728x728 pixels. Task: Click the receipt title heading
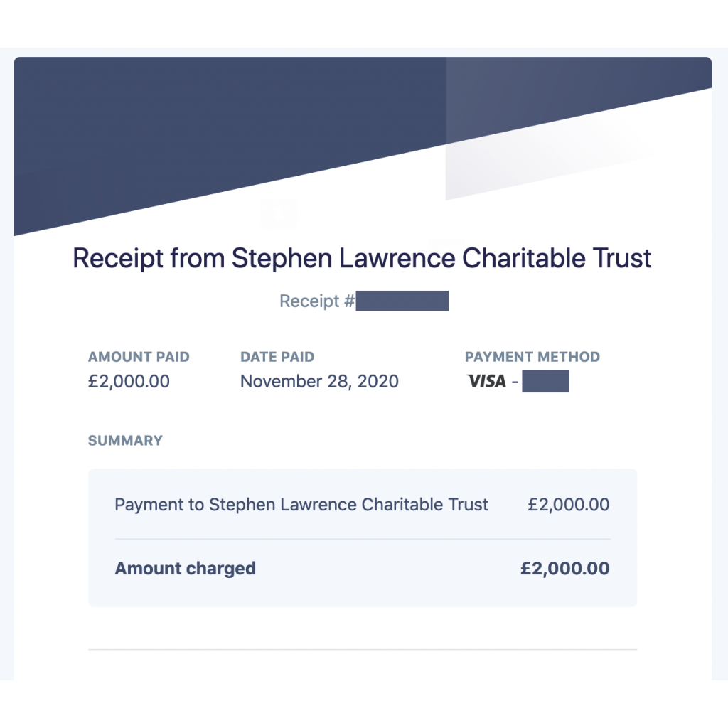tap(362, 258)
